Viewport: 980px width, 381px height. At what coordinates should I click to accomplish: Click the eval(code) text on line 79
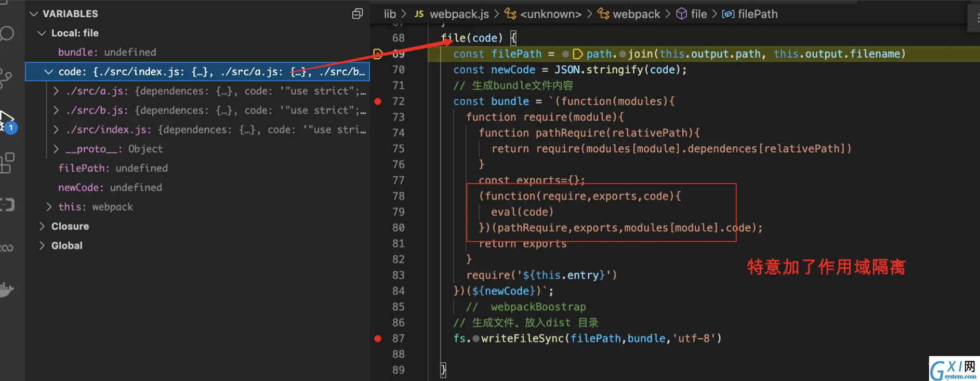pos(522,212)
